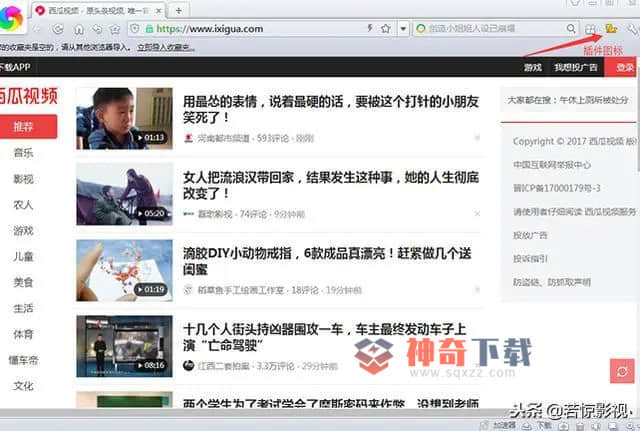Viewport: 640px width, 431px height.
Task: Open 投诉指引 footer link
Action: [530, 259]
